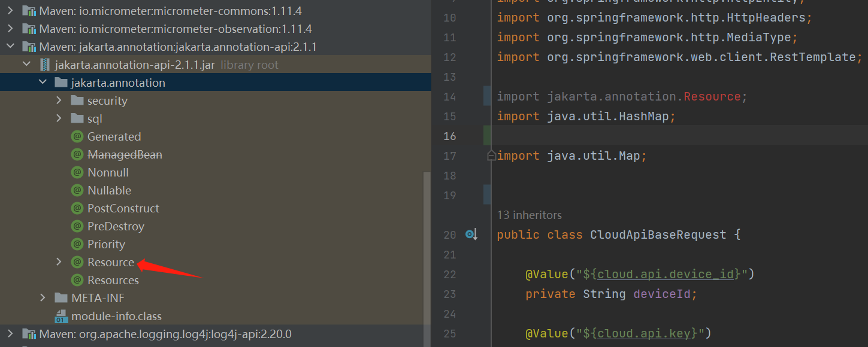
Task: Click the implemented-by gutter icon on line 20
Action: [471, 235]
